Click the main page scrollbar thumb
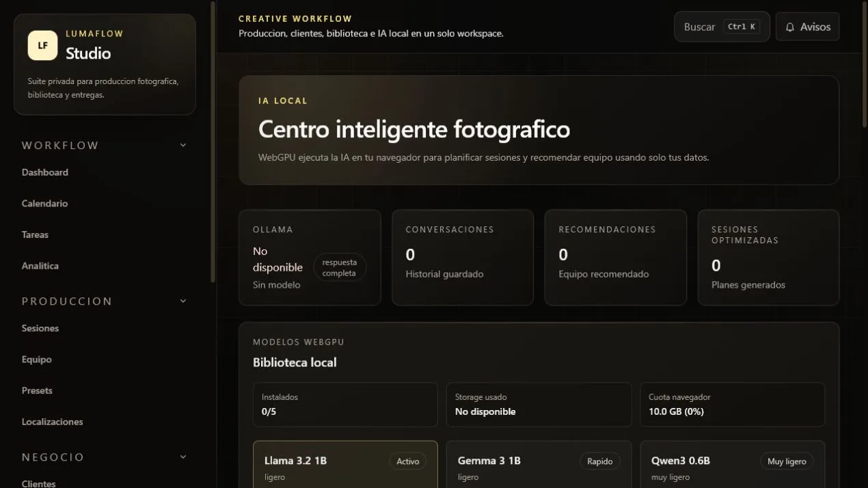 tap(863, 65)
